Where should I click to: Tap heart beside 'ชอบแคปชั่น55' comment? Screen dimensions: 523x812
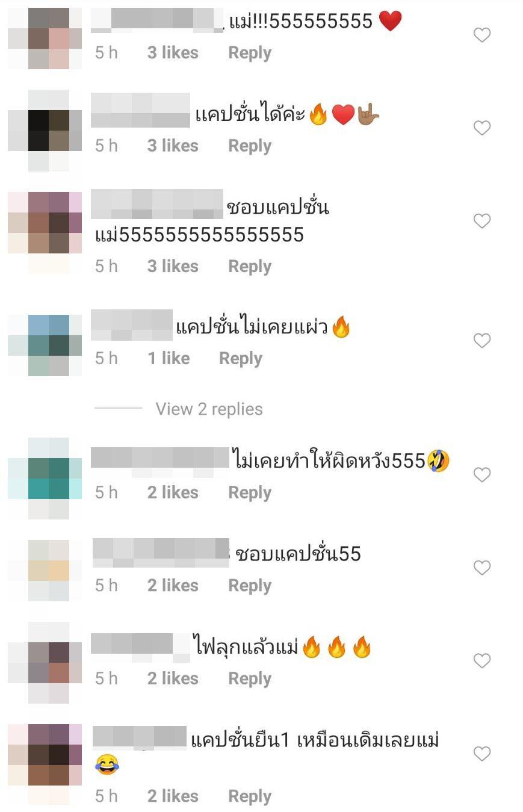coord(482,568)
